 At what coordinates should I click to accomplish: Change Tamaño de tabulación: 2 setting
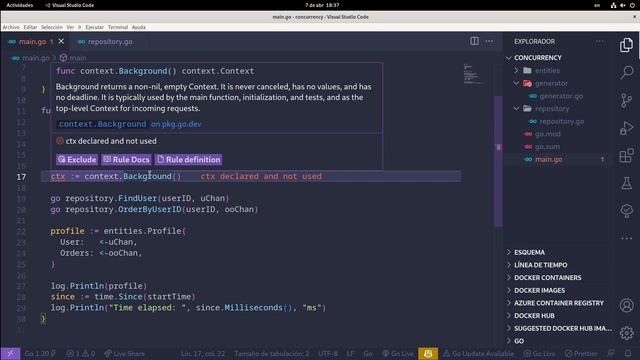(271, 353)
